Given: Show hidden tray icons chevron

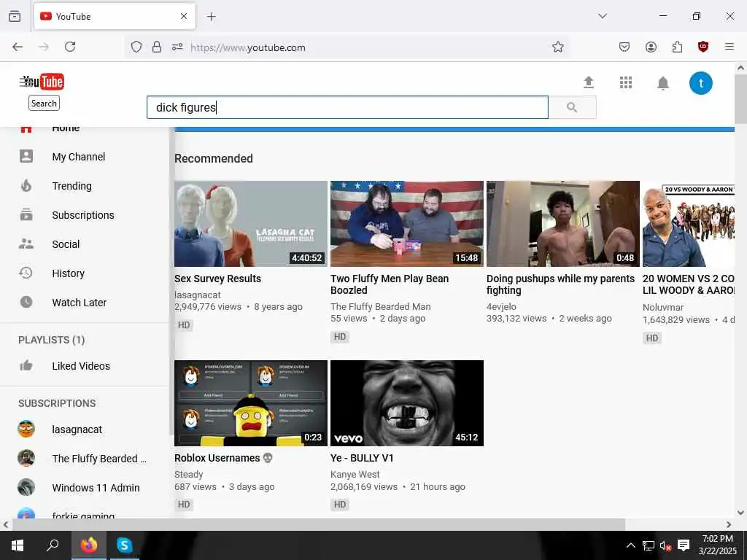Looking at the screenshot, I should click(x=630, y=545).
